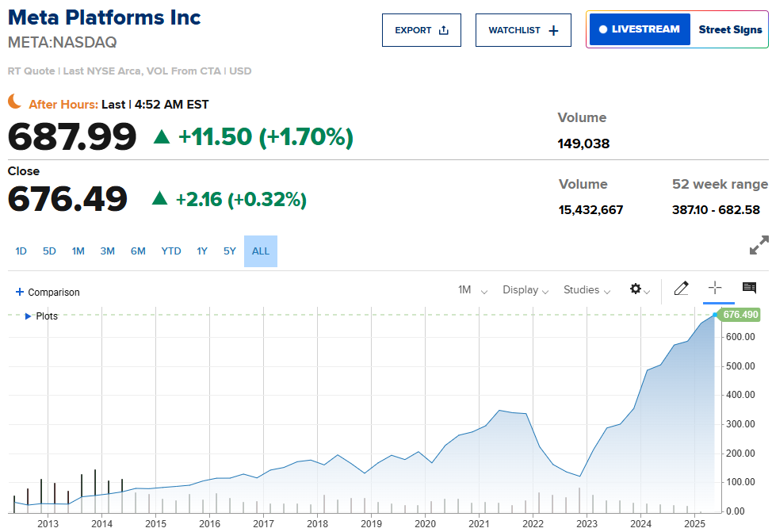Expand the Plots triangle
The height and width of the screenshot is (532, 772).
pos(29,316)
